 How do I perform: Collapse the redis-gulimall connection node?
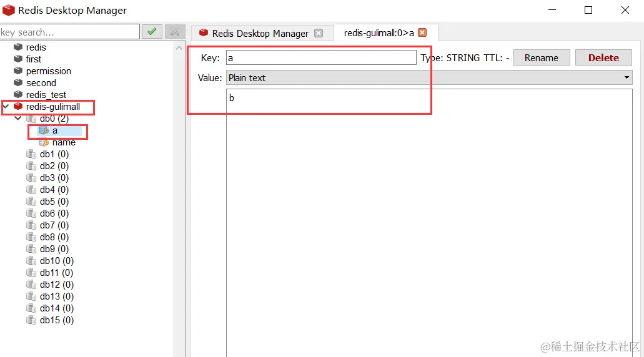6,107
